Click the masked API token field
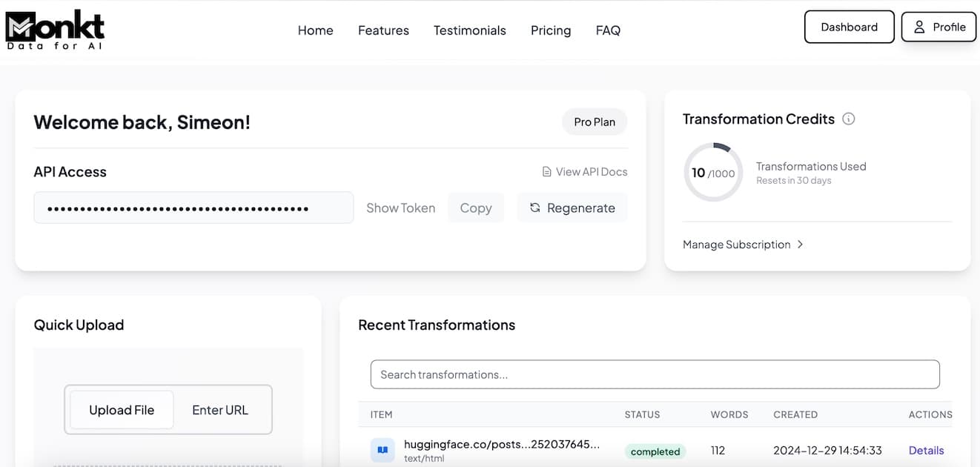 pos(193,208)
